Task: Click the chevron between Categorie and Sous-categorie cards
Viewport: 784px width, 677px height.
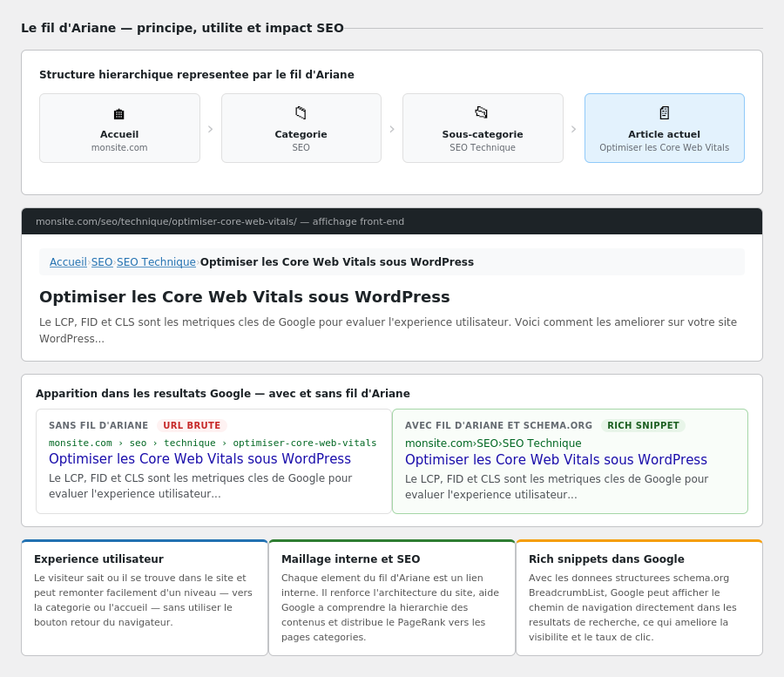Action: [392, 129]
